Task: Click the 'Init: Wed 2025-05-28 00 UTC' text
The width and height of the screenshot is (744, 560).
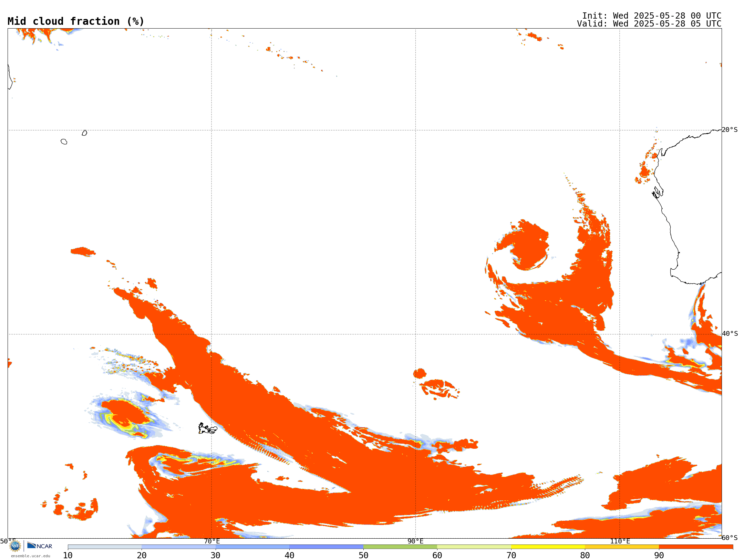Action: tap(652, 16)
